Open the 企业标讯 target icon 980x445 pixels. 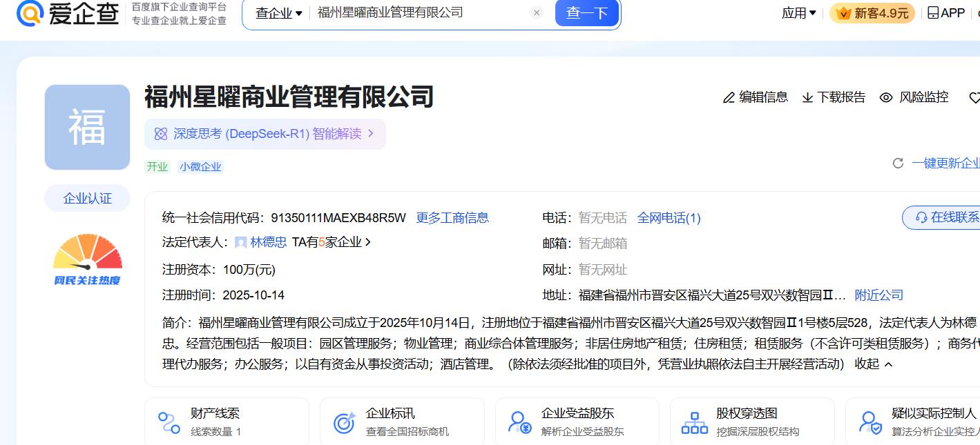pos(344,422)
